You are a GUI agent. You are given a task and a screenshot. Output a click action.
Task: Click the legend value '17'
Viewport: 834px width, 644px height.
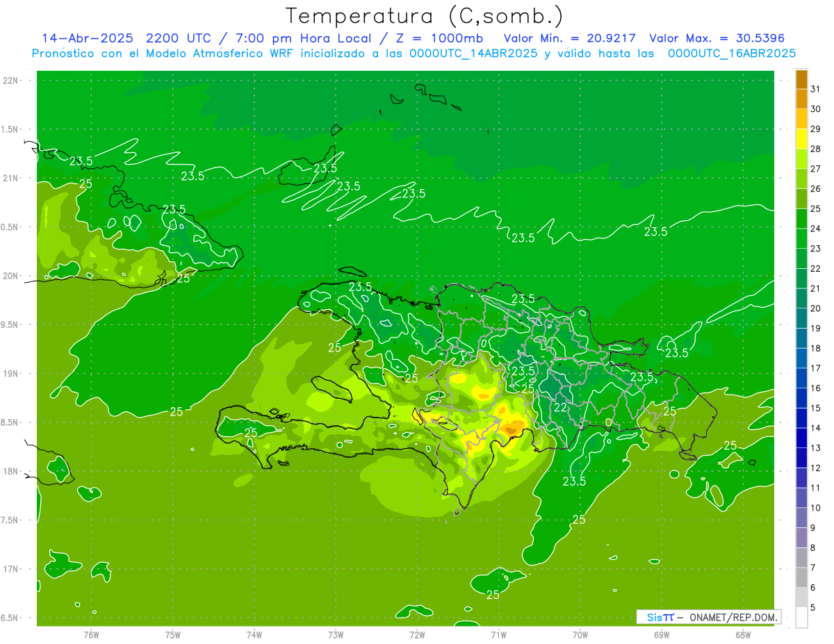pos(815,368)
